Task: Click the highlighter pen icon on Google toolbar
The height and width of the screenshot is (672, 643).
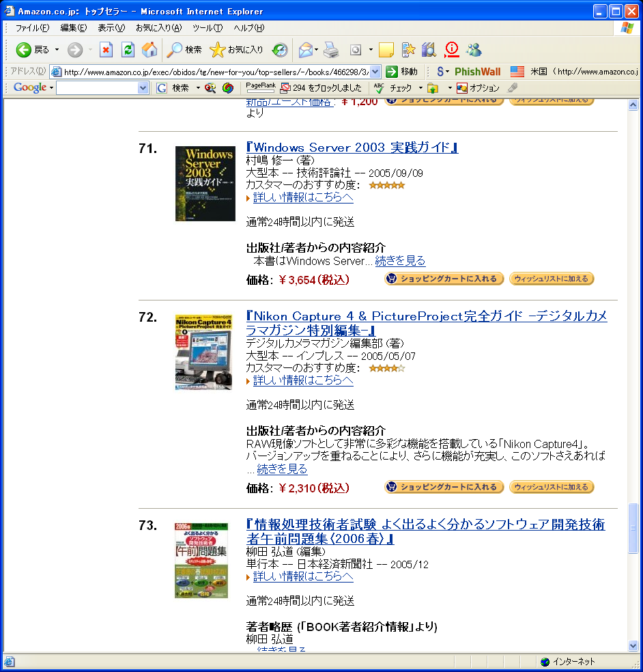Action: coord(512,88)
